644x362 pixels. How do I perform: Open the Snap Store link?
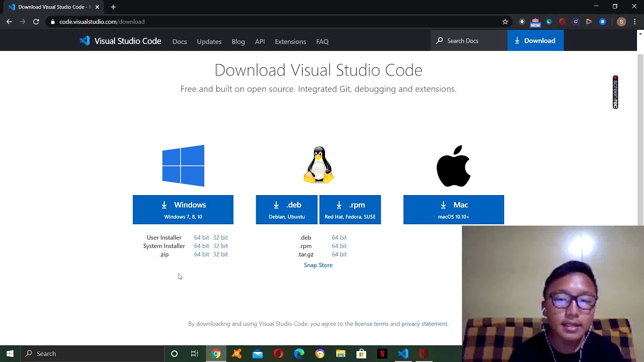[318, 265]
